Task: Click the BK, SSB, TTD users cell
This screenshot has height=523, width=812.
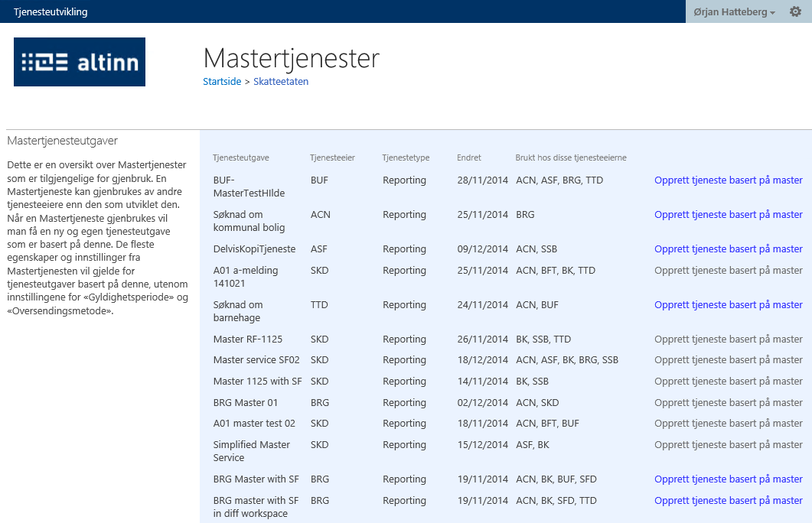Action: 543,339
